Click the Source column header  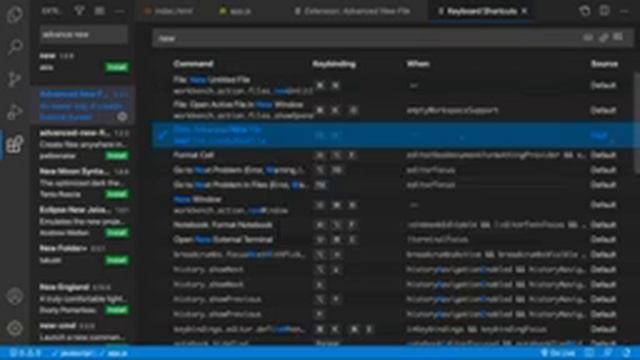[604, 64]
